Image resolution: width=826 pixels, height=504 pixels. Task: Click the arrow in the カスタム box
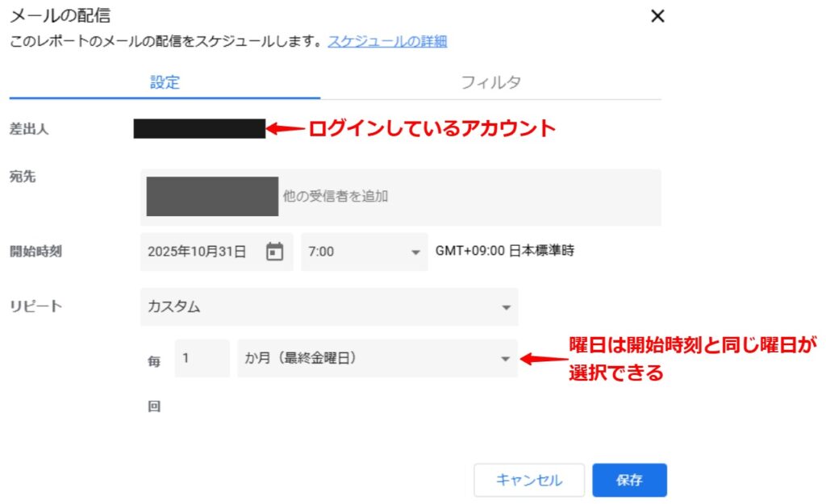click(506, 308)
